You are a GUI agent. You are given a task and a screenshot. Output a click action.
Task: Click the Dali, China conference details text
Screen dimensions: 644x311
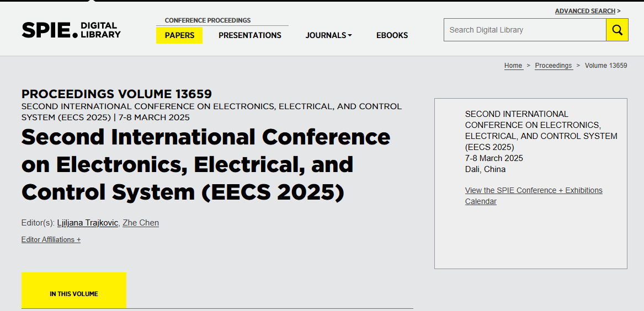point(485,169)
